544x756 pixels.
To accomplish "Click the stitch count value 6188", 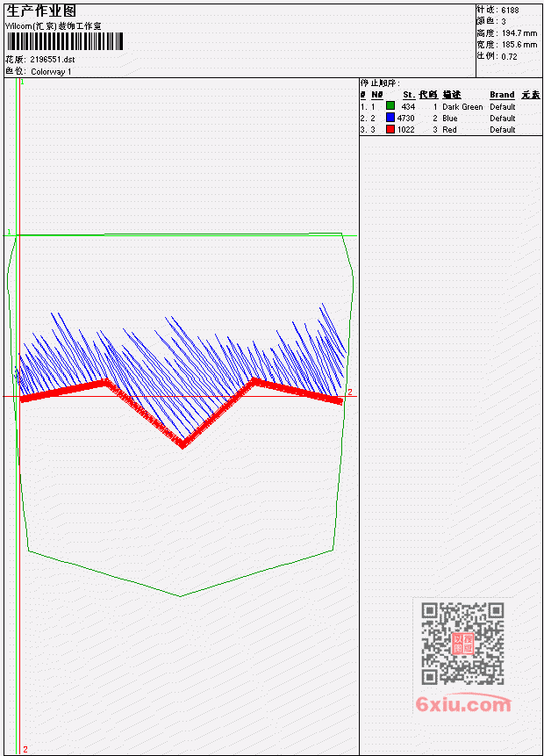I will pyautogui.click(x=510, y=11).
